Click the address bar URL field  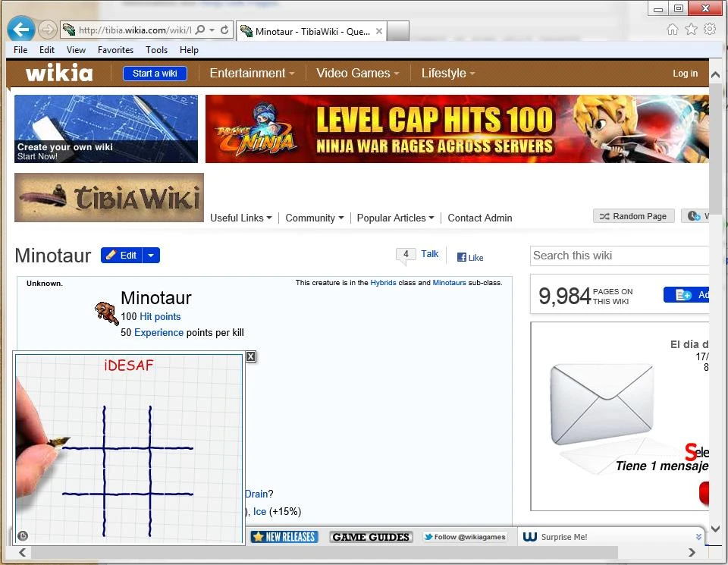135,30
